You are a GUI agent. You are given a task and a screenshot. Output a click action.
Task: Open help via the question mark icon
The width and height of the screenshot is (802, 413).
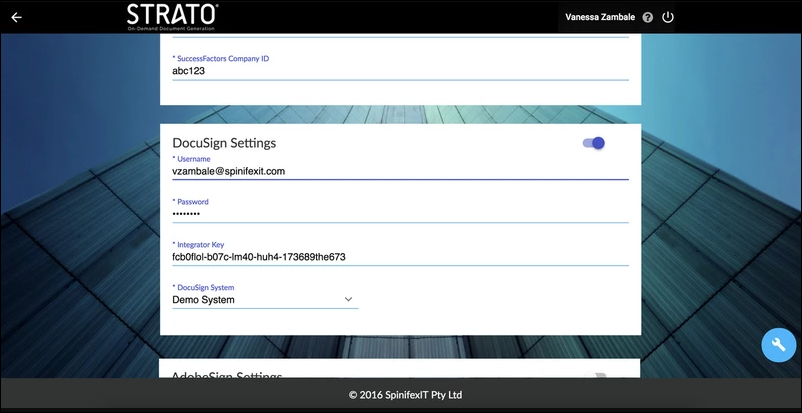click(x=648, y=18)
